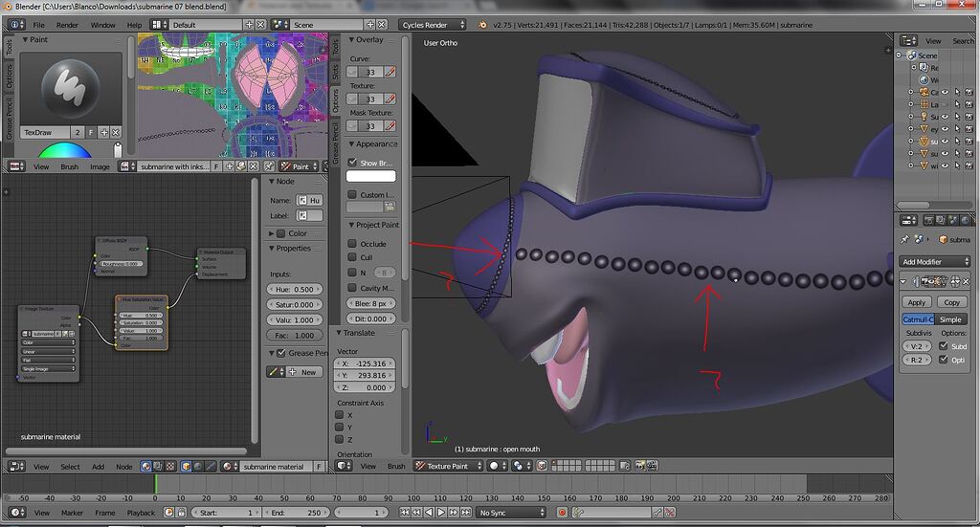Toggle timeline auto keyframe record button
980x527 pixels.
click(562, 513)
